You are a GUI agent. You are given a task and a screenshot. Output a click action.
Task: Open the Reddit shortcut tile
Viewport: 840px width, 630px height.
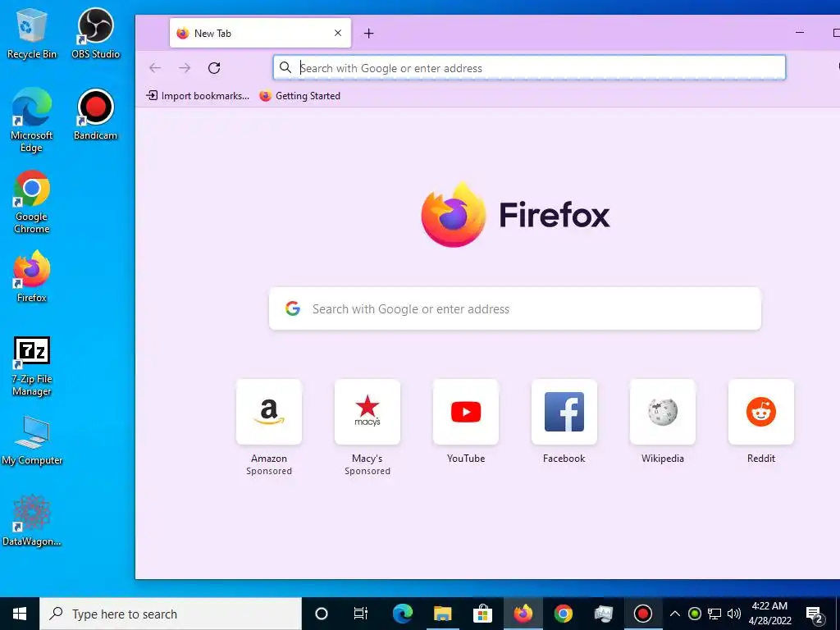(761, 412)
